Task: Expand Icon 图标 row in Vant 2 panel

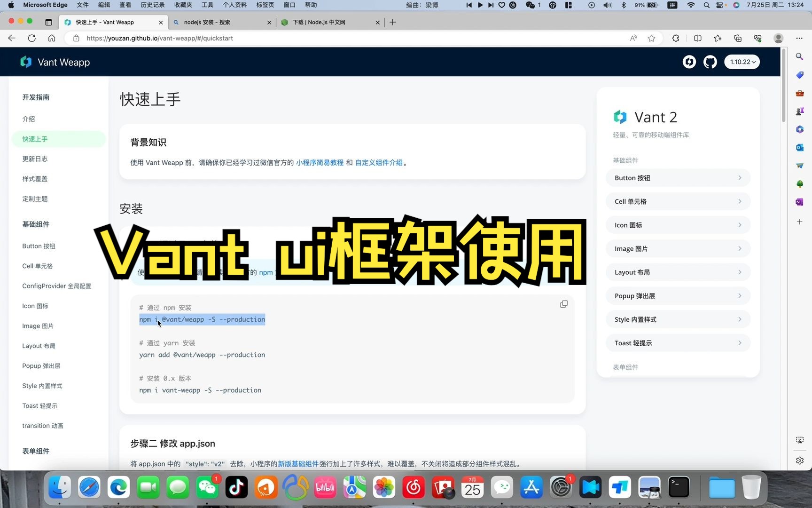Action: point(678,225)
